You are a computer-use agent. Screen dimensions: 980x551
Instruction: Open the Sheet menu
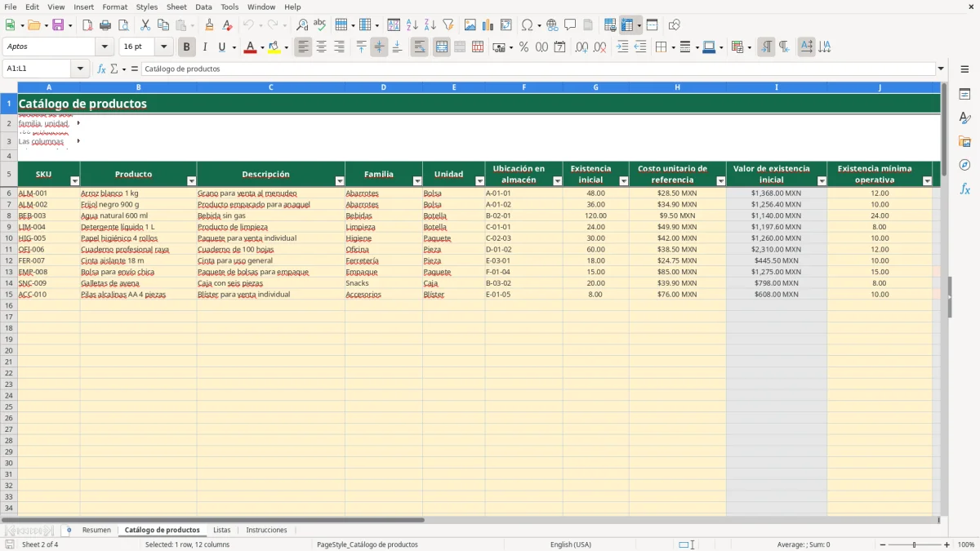pos(176,7)
